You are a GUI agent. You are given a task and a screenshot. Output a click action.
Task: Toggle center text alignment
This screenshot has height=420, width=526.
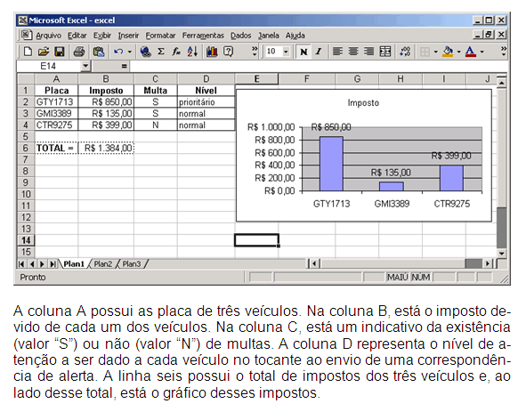tap(353, 52)
